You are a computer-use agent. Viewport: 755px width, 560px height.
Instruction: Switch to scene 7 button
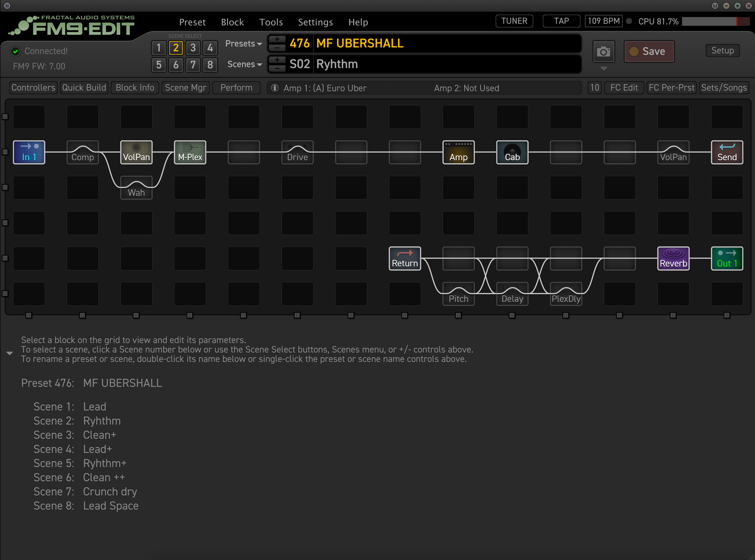[x=193, y=65]
